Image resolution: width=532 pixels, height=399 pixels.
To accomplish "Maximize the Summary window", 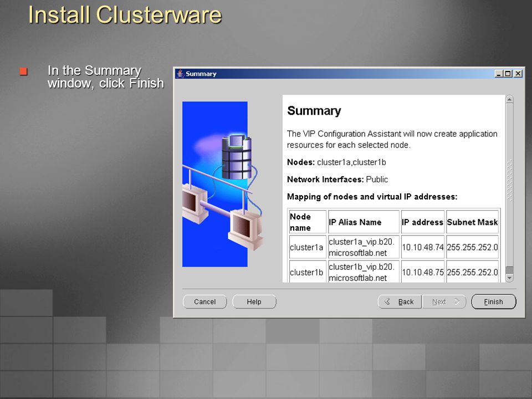I will tap(508, 74).
